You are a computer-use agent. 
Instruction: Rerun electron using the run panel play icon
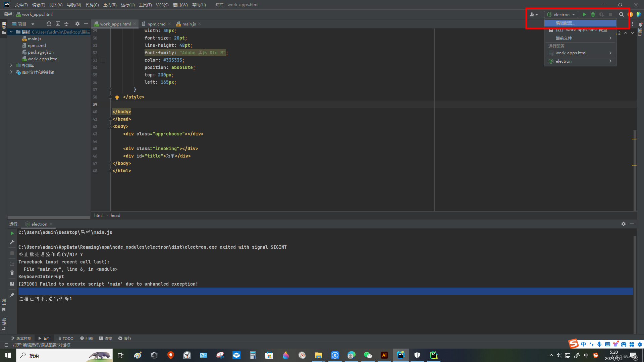tap(12, 233)
